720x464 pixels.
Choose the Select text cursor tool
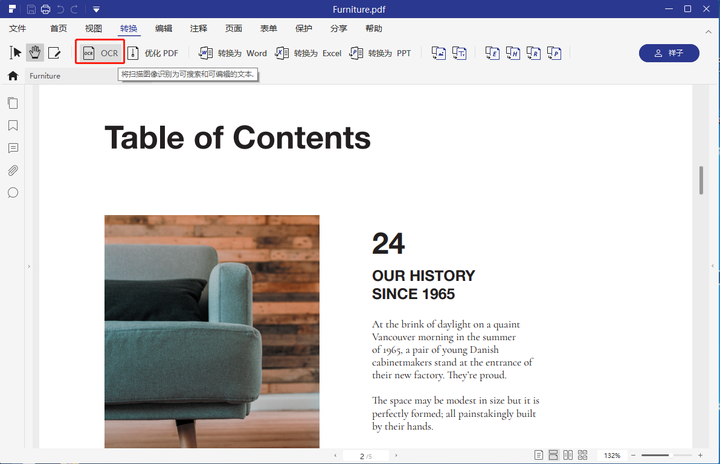pyautogui.click(x=15, y=53)
